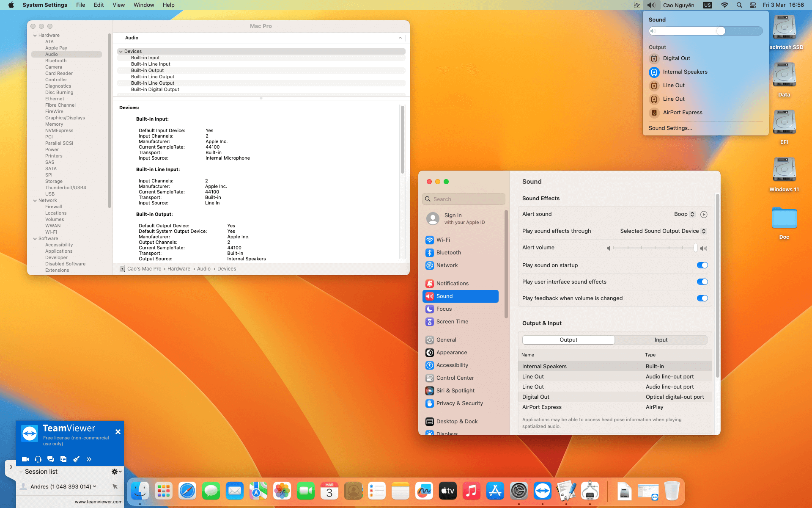
Task: Toggle Play user interface sound effects
Action: [x=702, y=282]
